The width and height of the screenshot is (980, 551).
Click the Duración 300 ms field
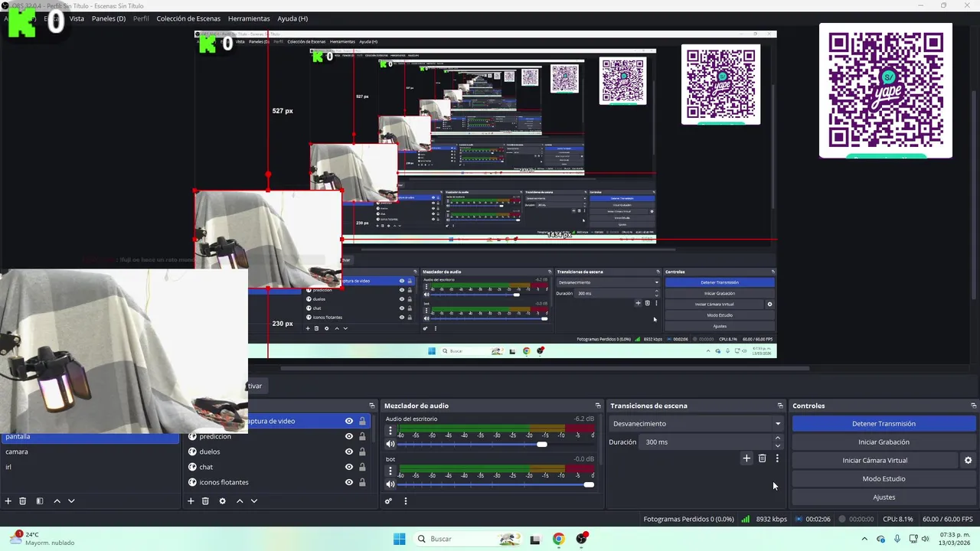[x=707, y=442]
